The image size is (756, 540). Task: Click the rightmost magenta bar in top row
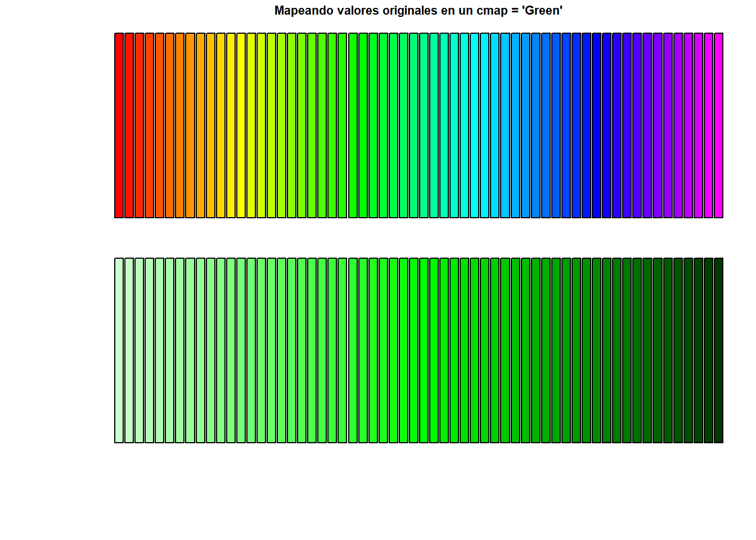click(x=718, y=125)
